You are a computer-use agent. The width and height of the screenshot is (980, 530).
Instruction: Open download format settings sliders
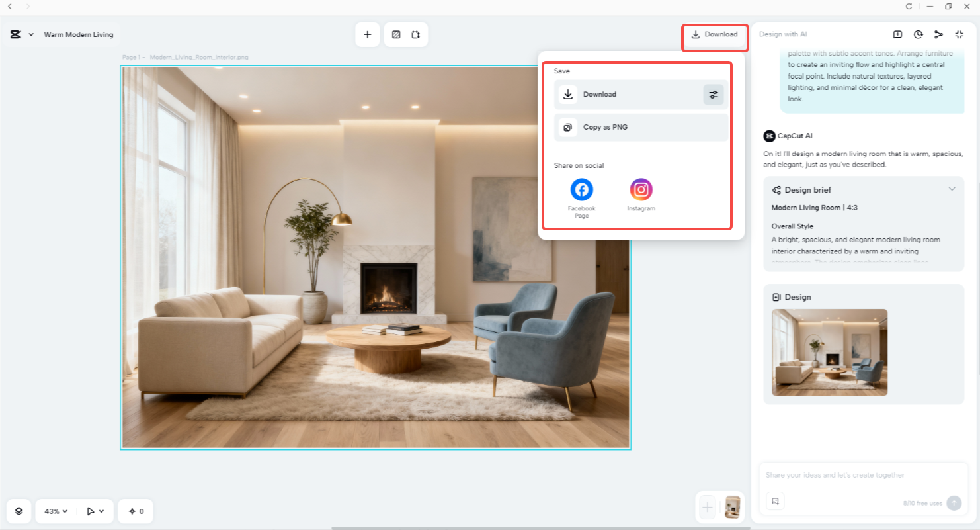713,94
